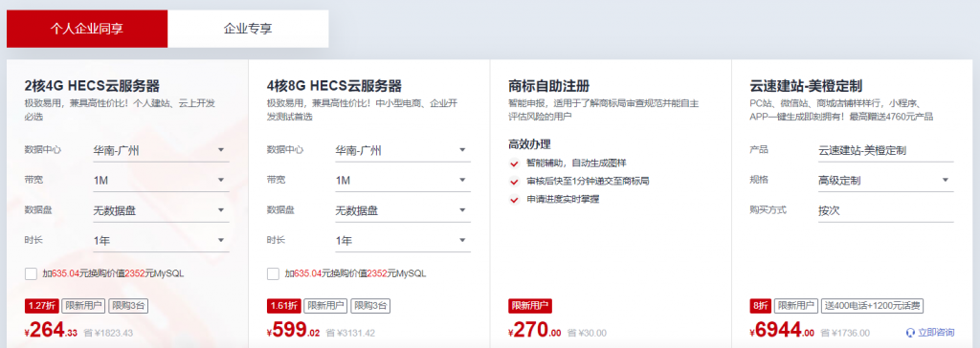Click 省 ¥3131.42 savings text
Screen dimensions: 980x348
coord(350,333)
